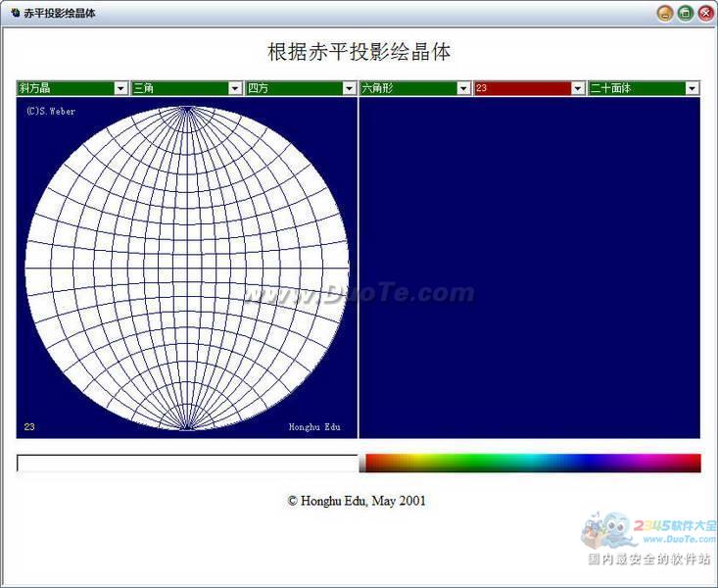Maximize the 赤平投影绘晶体 window

686,14
